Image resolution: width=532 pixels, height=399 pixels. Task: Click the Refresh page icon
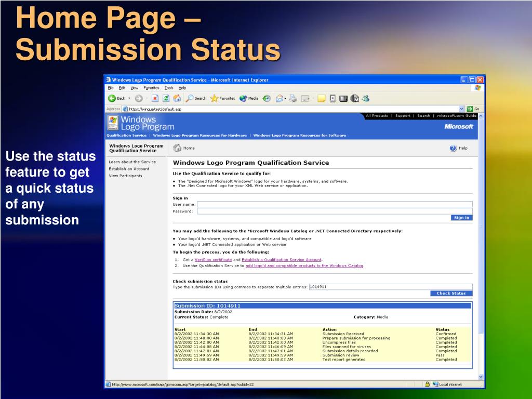tap(166, 98)
